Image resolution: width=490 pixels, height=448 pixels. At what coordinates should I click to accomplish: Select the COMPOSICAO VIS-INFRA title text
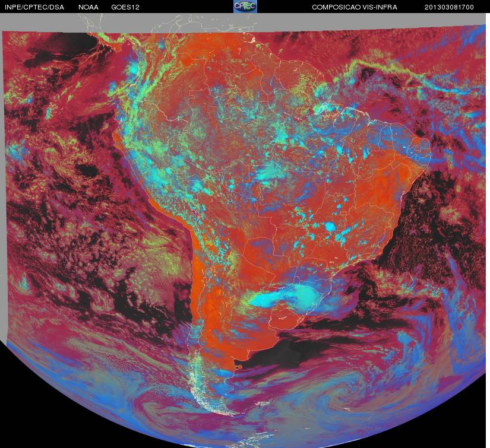tap(355, 7)
